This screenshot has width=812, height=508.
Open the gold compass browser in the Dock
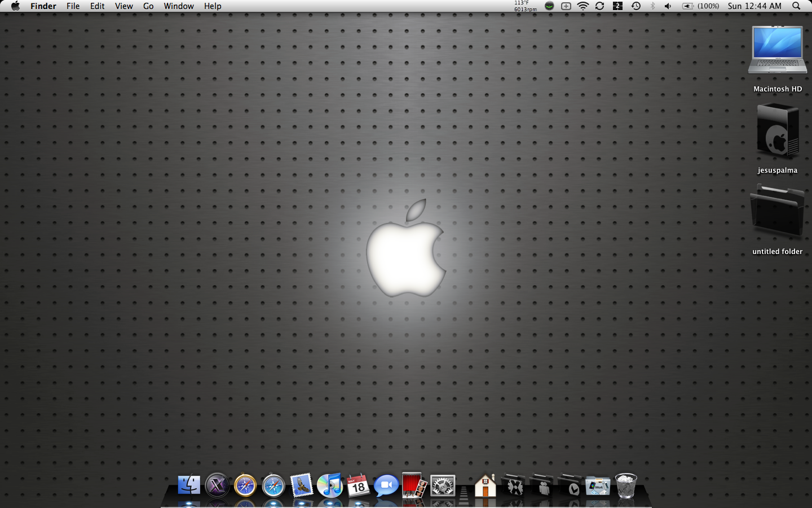pos(245,485)
